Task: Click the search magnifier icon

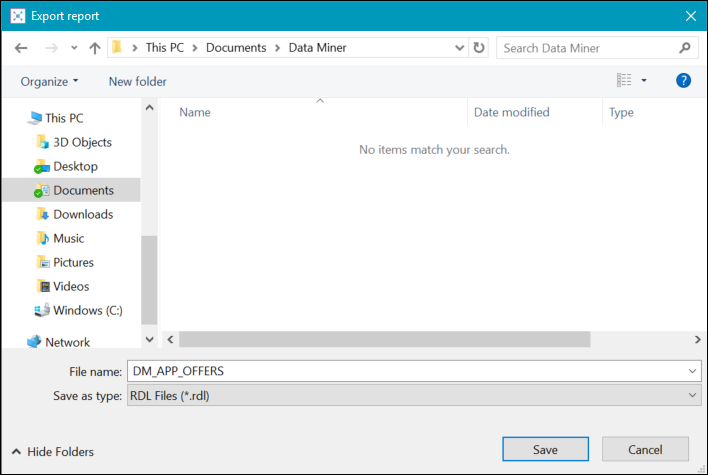Action: coord(685,48)
